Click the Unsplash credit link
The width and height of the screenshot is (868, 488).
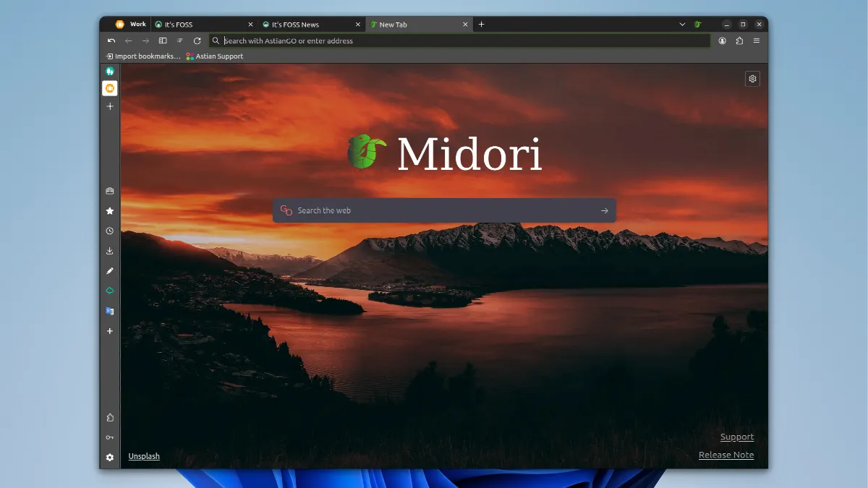coord(144,456)
